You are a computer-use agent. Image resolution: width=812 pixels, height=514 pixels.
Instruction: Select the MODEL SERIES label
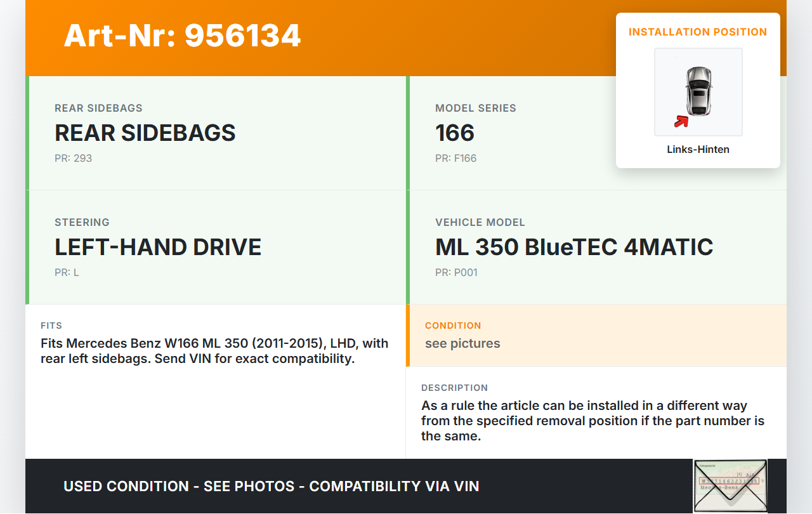476,108
